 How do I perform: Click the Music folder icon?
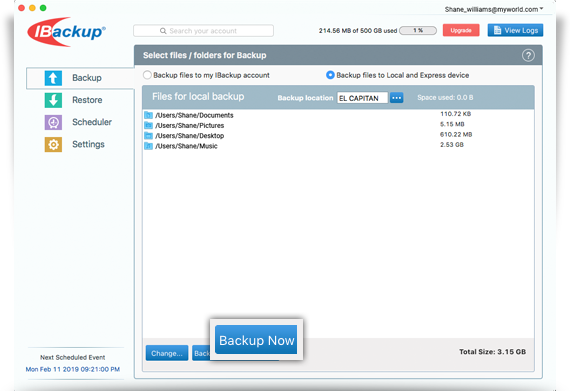[148, 146]
